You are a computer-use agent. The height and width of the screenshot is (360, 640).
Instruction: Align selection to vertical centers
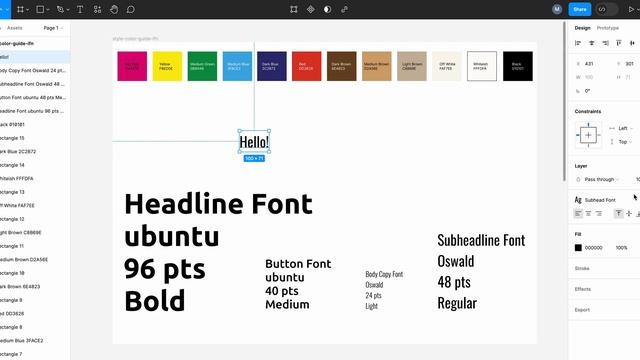pyautogui.click(x=632, y=43)
